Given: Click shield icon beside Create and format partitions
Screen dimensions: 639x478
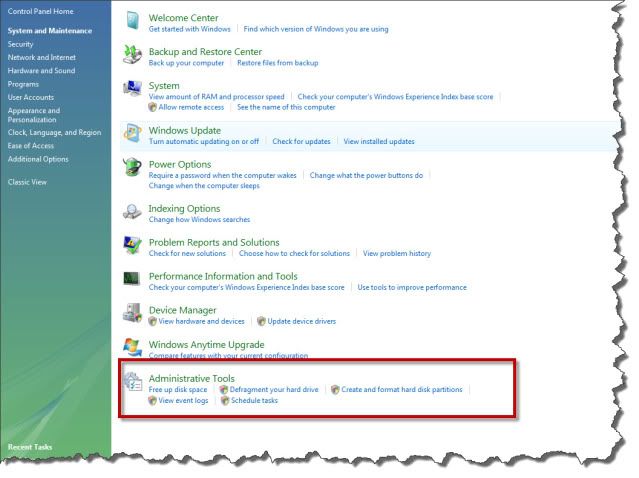Looking at the screenshot, I should coord(335,390).
